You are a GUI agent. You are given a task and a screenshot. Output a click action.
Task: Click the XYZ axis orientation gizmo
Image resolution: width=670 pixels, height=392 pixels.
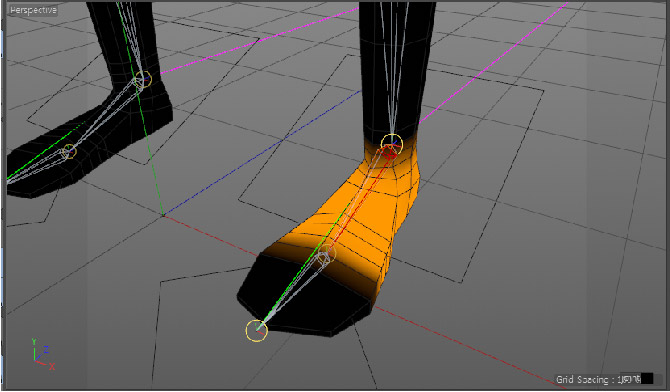coord(42,354)
